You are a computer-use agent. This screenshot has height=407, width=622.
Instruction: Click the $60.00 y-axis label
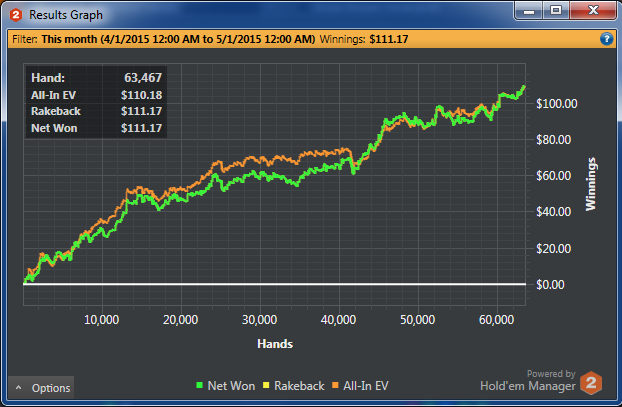(553, 175)
